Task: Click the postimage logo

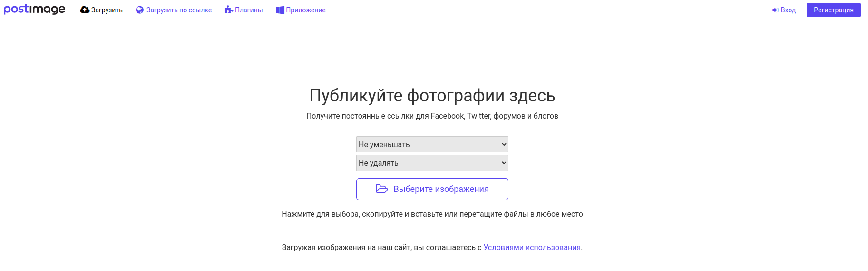Action: pyautogui.click(x=34, y=10)
